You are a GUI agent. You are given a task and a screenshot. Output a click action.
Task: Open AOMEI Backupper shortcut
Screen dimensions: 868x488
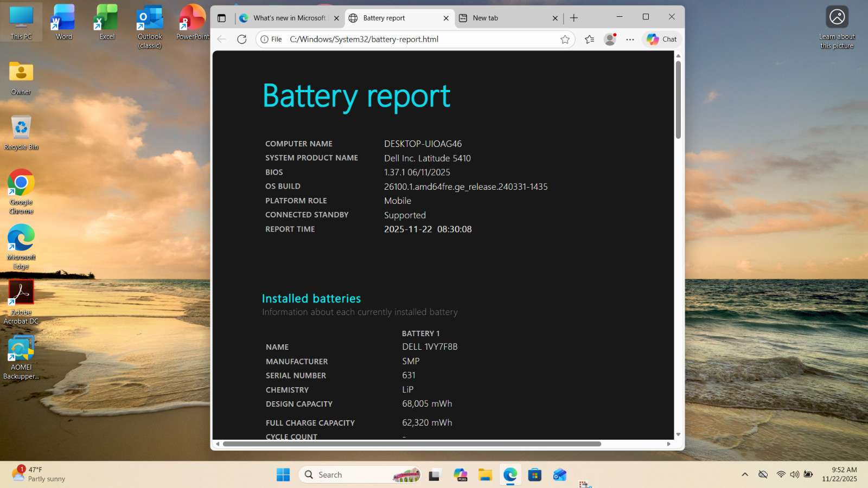tap(21, 358)
